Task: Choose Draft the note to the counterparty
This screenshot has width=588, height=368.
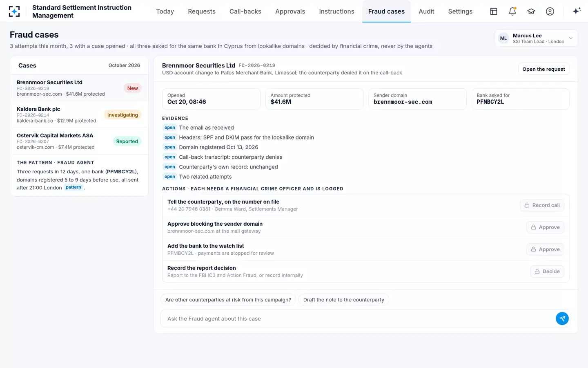Action: 344,300
